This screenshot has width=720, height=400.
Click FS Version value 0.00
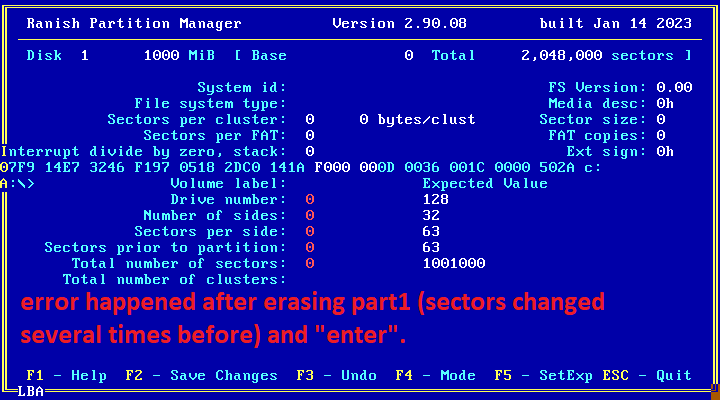[674, 88]
